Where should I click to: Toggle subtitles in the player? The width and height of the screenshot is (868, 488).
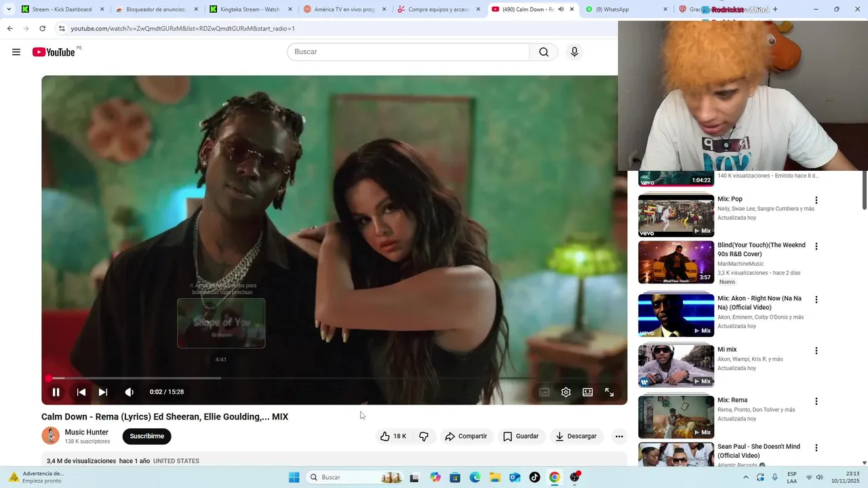[544, 392]
